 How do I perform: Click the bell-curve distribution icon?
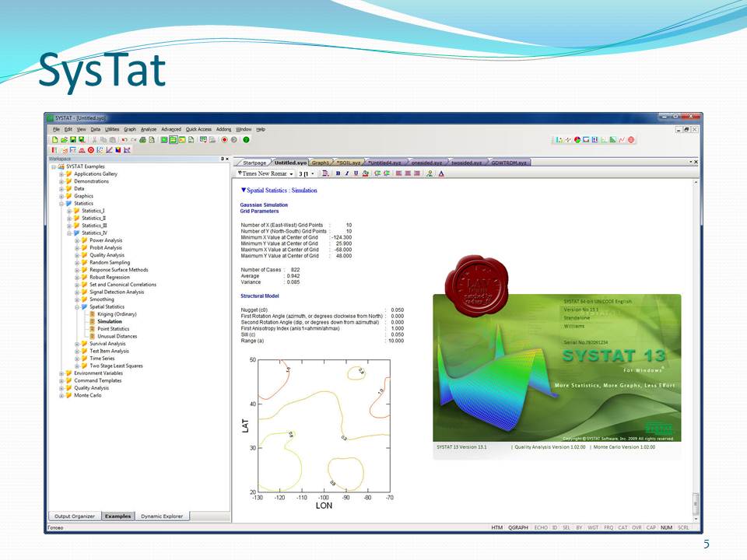pos(82,150)
